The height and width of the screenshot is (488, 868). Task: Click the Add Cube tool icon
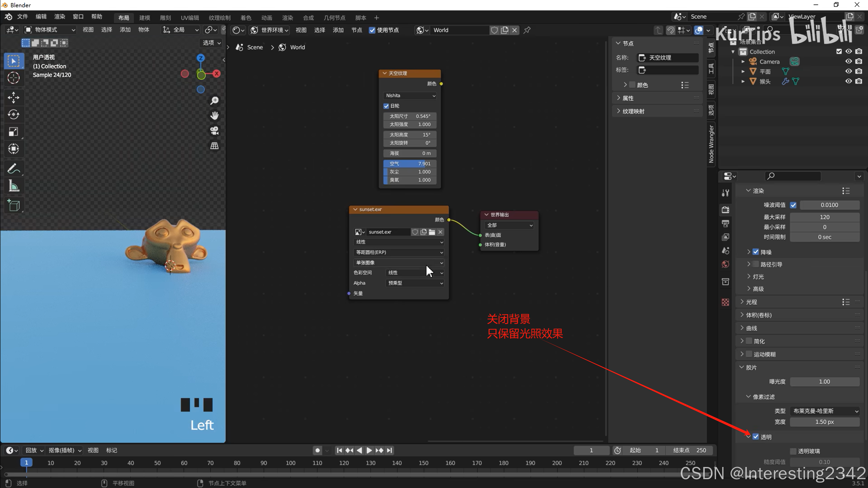click(x=14, y=205)
